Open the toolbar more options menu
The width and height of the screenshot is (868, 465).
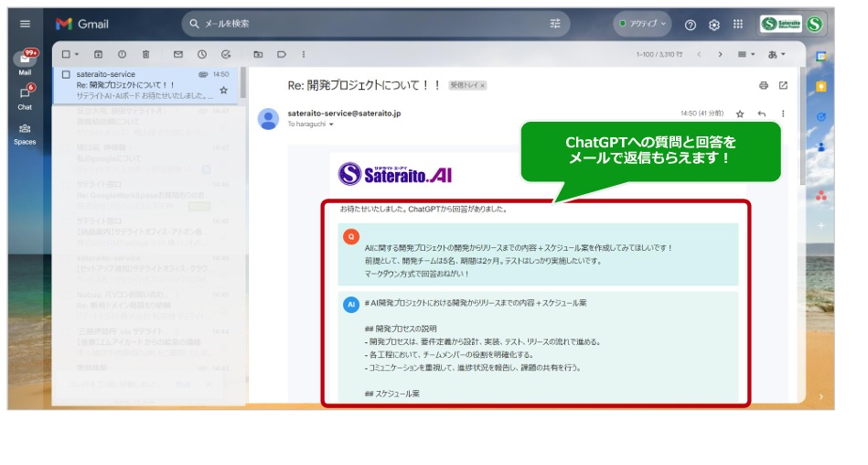[x=304, y=54]
